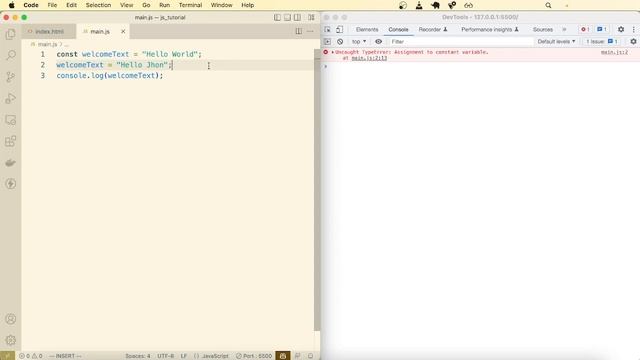Toggle device toolbar in DevTools
Screen dimensions: 640x360
coord(340,29)
